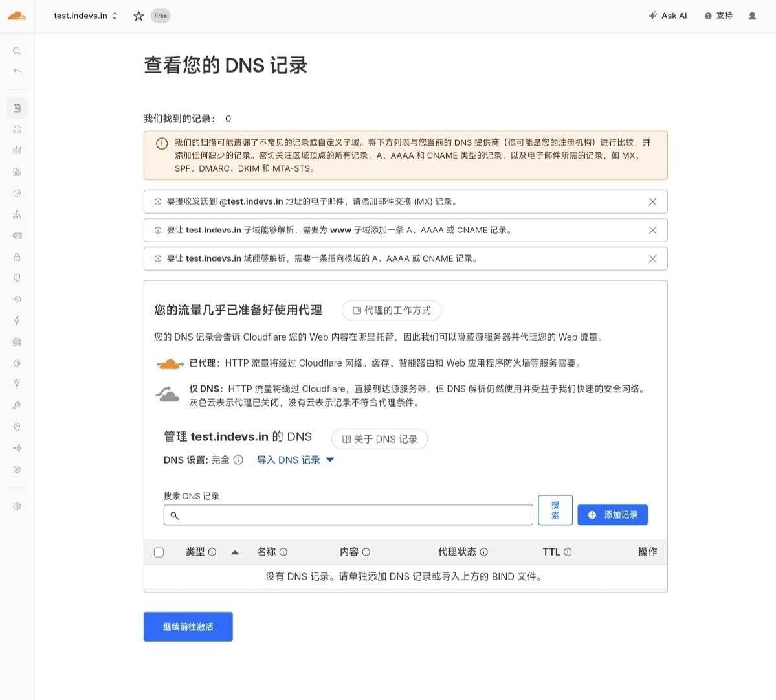
Task: Open the DNS network tree sidebar icon
Action: pyautogui.click(x=17, y=214)
